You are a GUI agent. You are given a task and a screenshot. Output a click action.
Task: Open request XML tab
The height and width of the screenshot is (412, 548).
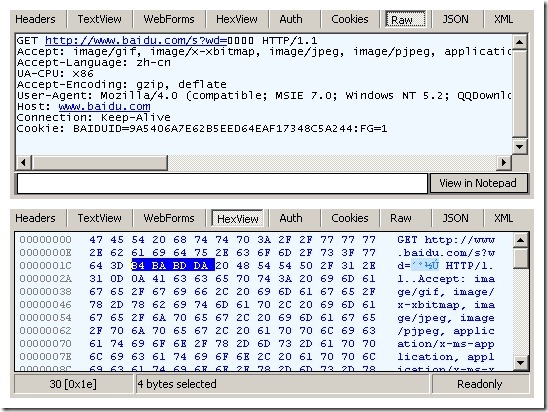(x=504, y=19)
